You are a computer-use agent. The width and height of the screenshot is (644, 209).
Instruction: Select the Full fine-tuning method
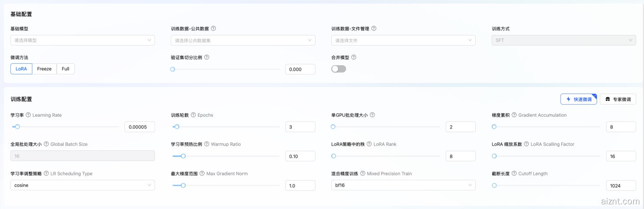(x=66, y=69)
